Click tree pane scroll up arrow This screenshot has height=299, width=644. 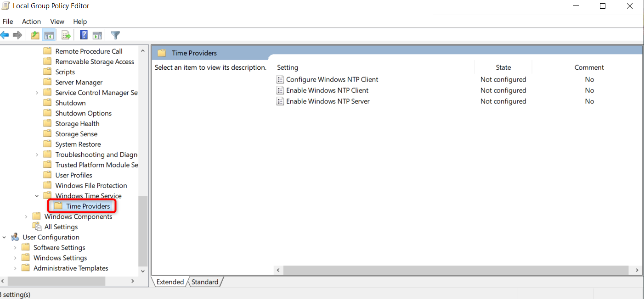click(x=143, y=51)
